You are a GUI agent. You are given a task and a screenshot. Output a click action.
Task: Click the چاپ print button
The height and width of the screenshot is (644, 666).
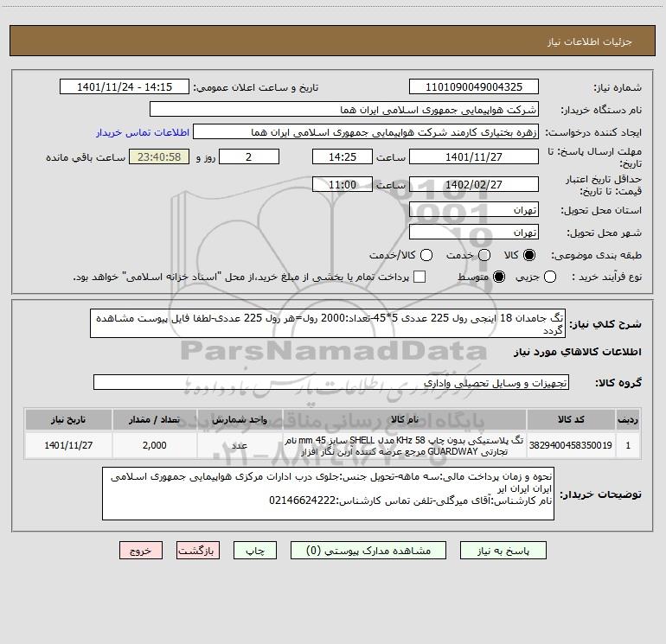255,551
